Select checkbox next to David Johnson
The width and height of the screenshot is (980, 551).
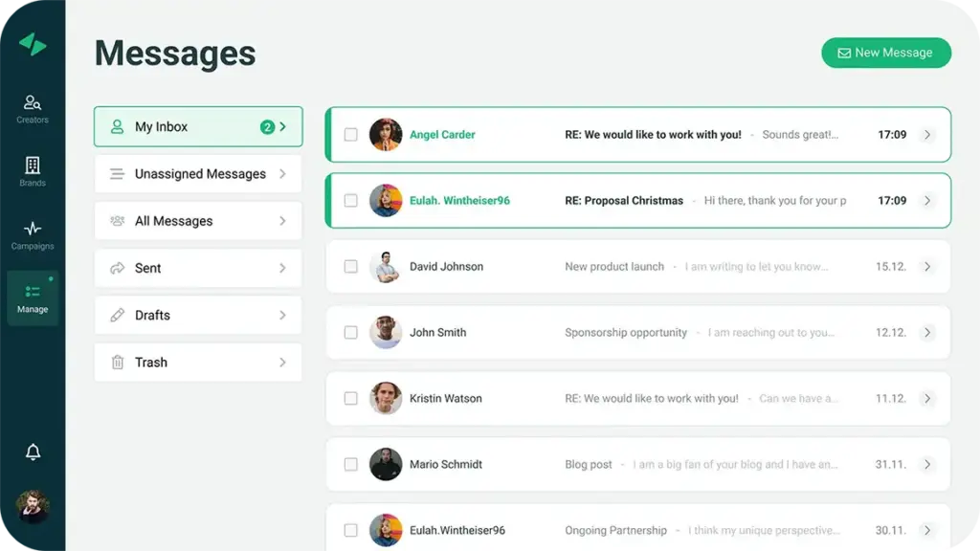point(350,267)
